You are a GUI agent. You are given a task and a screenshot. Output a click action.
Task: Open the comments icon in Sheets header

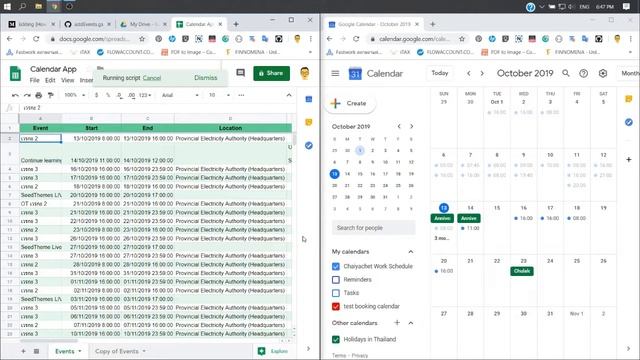tap(240, 73)
